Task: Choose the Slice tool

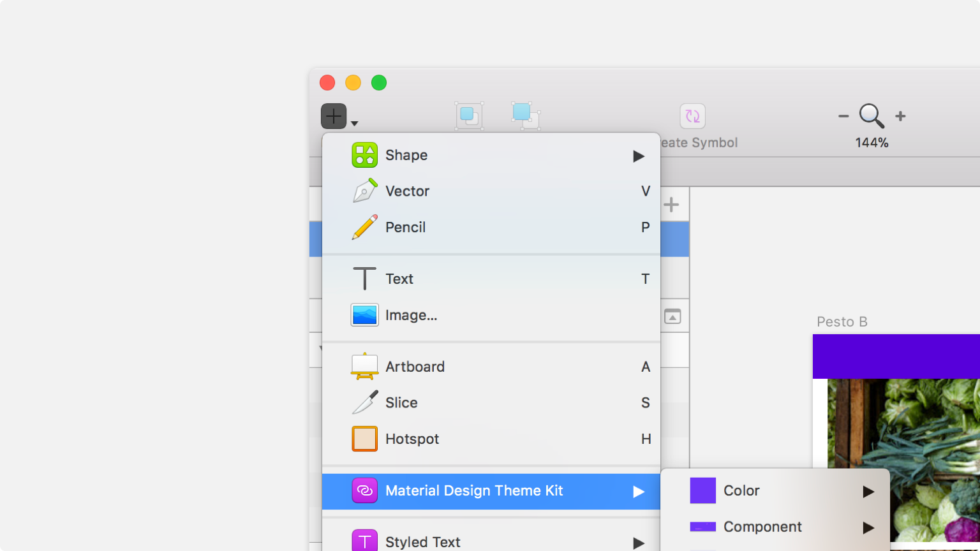Action: (401, 402)
